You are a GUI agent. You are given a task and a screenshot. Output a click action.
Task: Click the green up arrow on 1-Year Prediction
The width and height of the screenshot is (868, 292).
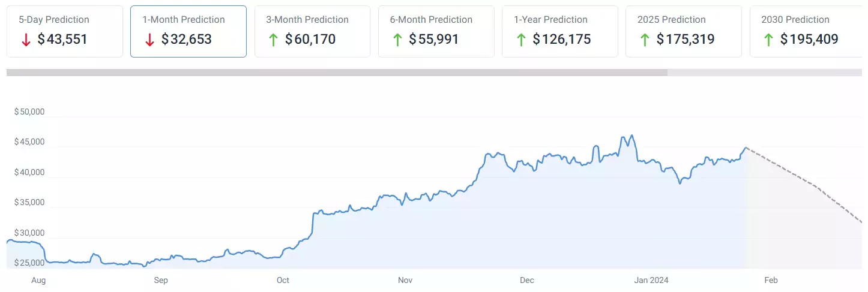pos(520,40)
